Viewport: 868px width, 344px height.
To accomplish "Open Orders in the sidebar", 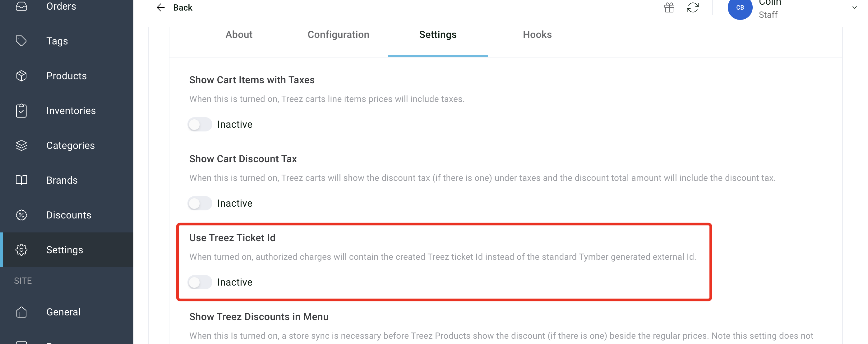I will tap(61, 6).
